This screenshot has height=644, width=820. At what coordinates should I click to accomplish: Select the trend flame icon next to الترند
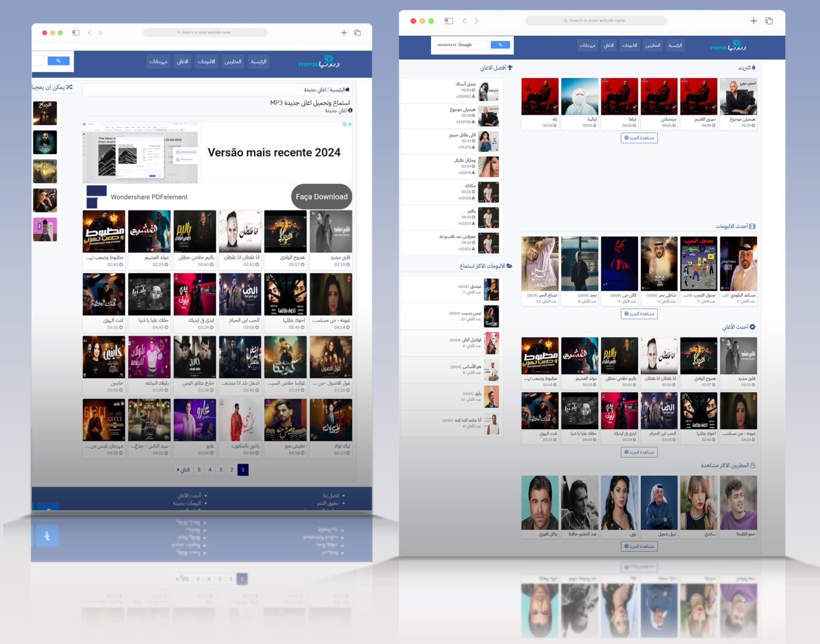pyautogui.click(x=754, y=68)
